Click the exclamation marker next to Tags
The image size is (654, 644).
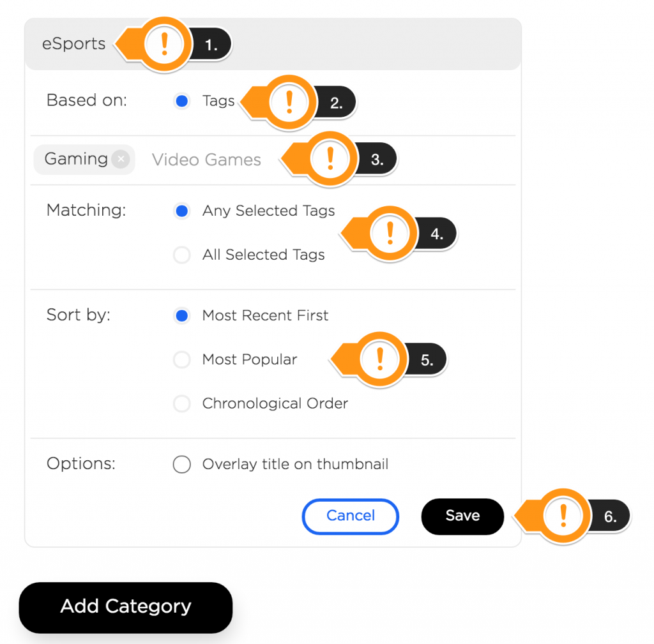click(289, 102)
